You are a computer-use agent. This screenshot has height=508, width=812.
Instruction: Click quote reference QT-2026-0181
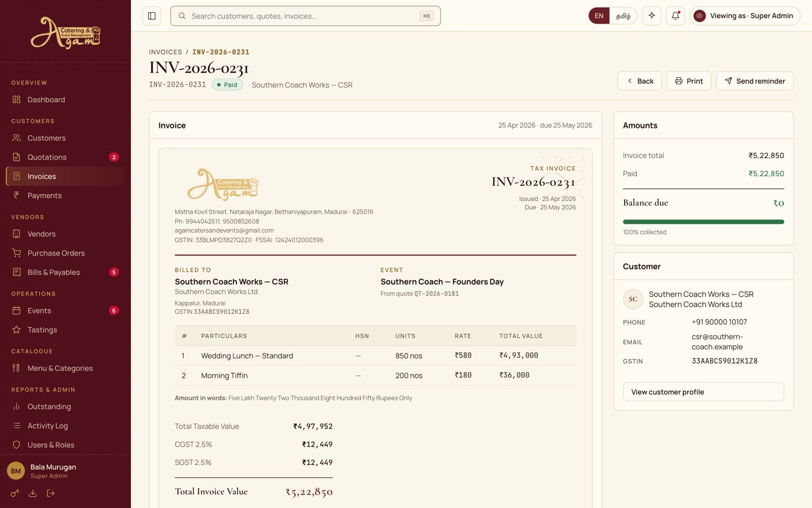[x=436, y=294]
